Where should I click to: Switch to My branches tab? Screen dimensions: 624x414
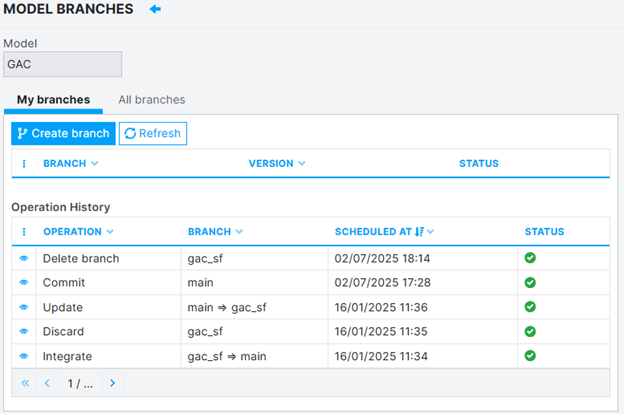pyautogui.click(x=53, y=100)
